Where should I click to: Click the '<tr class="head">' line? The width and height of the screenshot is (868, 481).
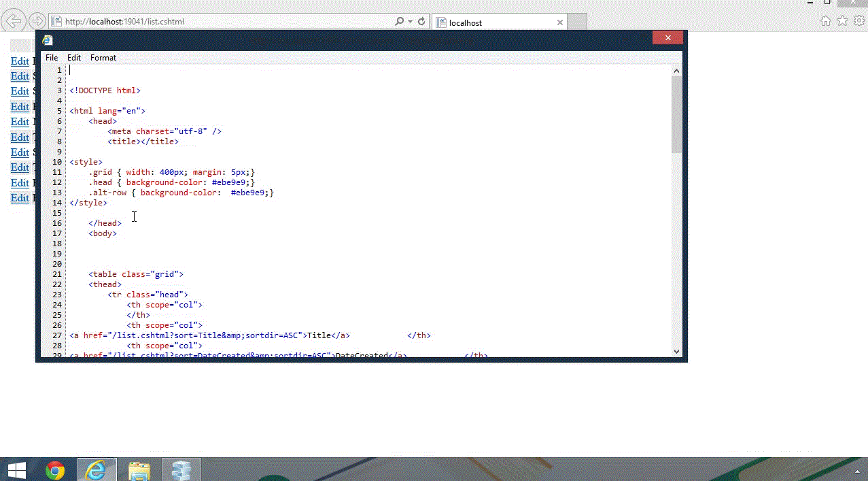coord(147,295)
